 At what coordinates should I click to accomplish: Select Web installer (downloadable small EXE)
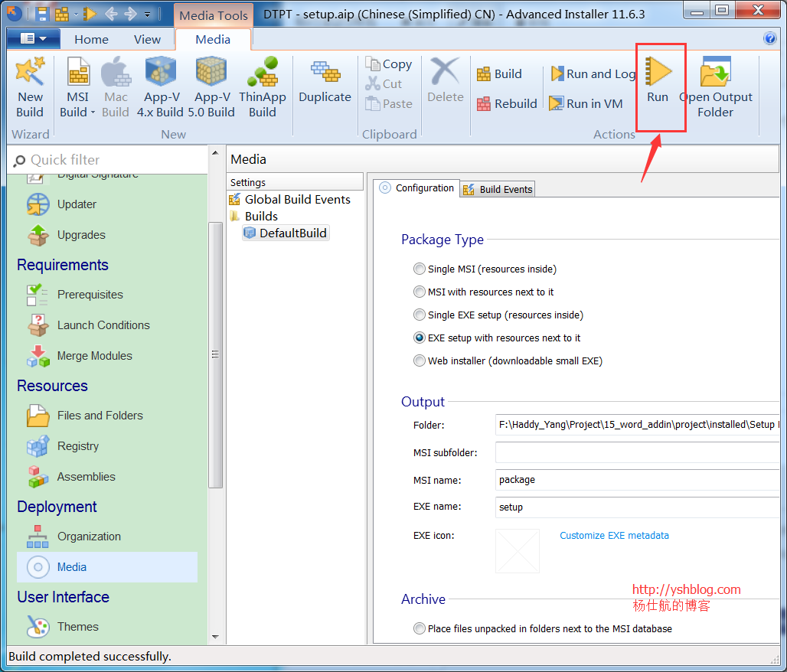tap(508, 360)
